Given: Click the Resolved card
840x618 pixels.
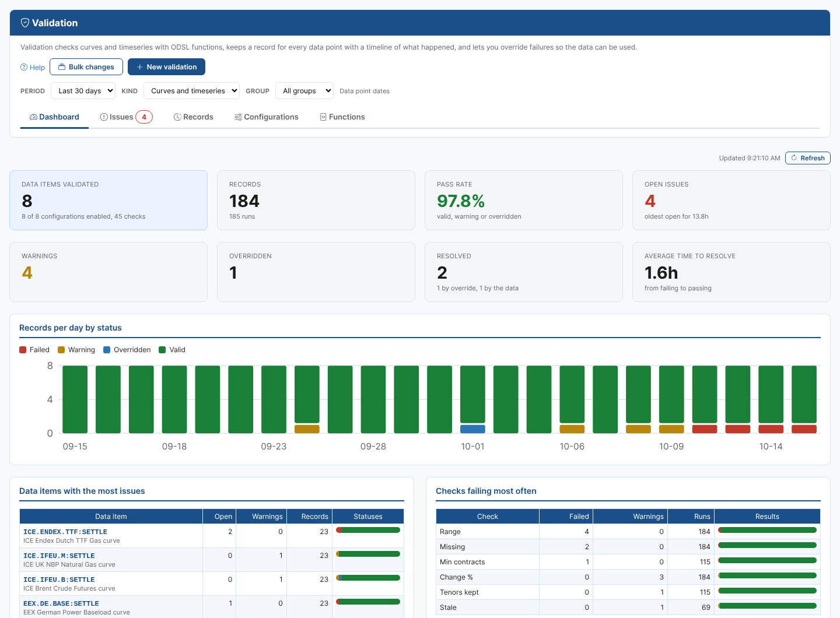Looking at the screenshot, I should [x=524, y=272].
